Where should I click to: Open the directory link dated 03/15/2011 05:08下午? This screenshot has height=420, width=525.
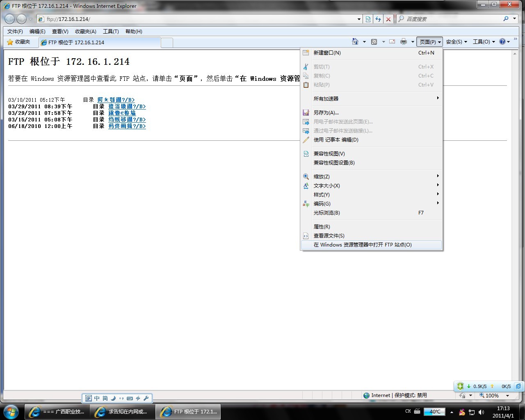[x=127, y=119]
